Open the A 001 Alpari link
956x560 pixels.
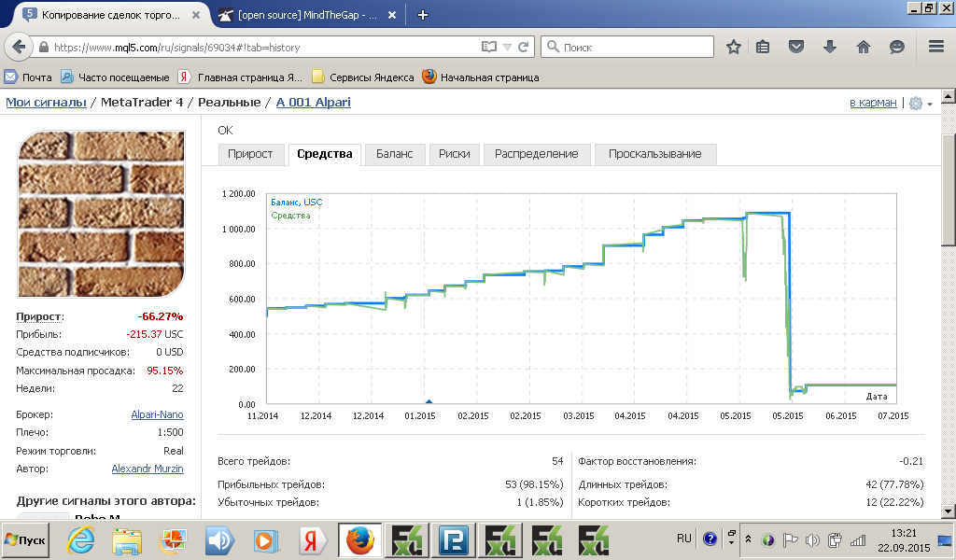[314, 102]
